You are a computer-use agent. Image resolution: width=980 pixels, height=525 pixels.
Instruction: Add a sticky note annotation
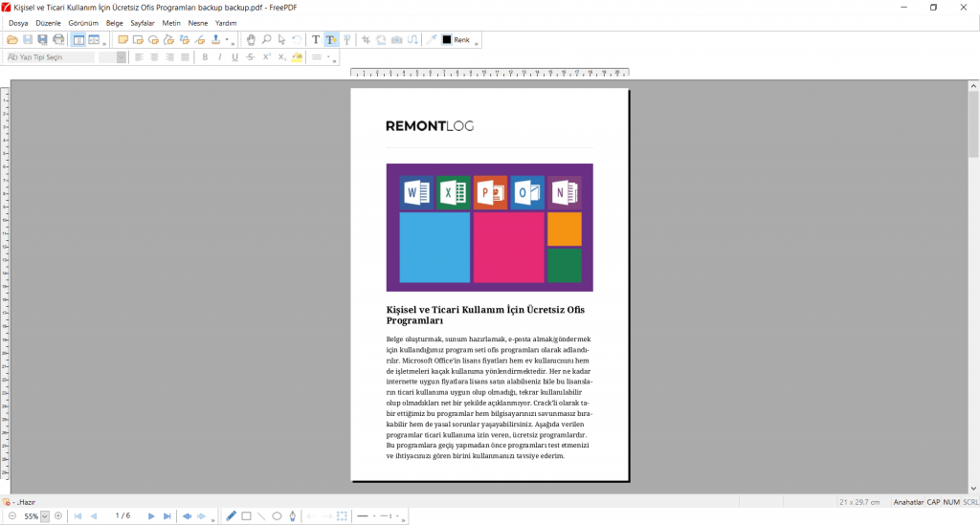[x=123, y=40]
